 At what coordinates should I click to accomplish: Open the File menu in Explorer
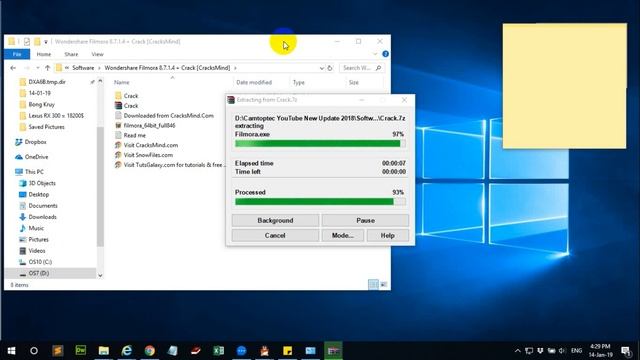(17, 54)
